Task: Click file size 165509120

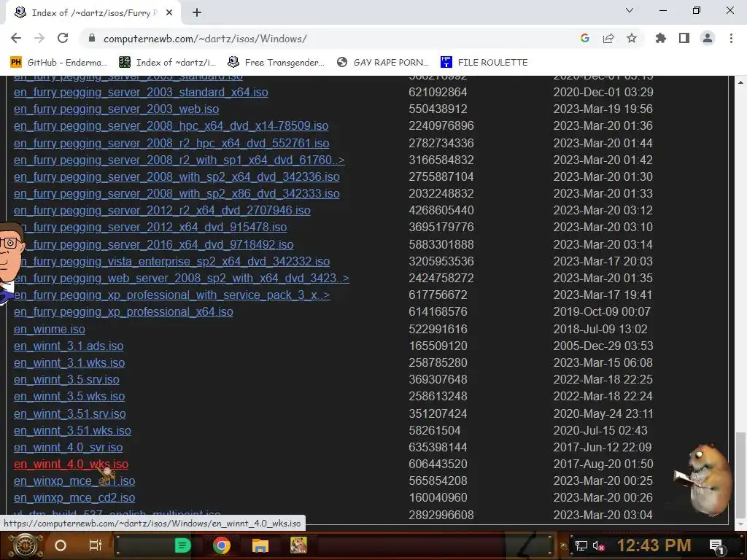Action: point(438,346)
